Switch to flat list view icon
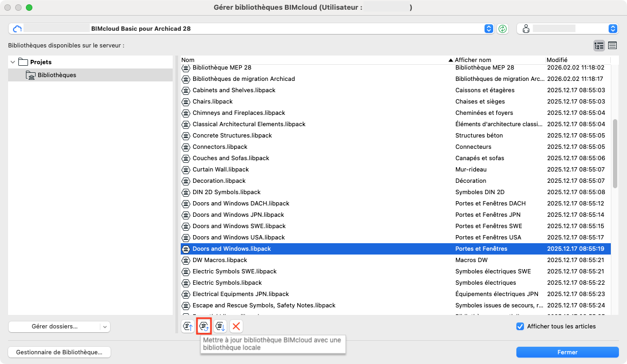 click(x=612, y=45)
